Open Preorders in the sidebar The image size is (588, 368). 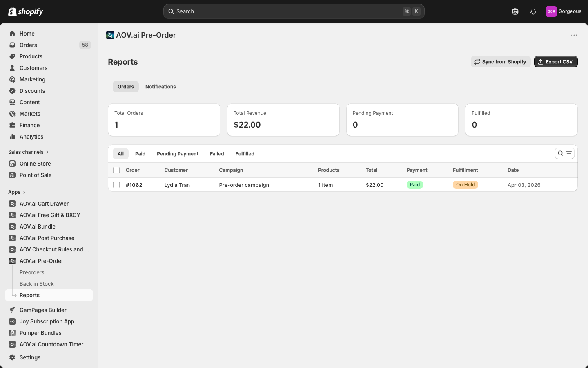pyautogui.click(x=32, y=272)
